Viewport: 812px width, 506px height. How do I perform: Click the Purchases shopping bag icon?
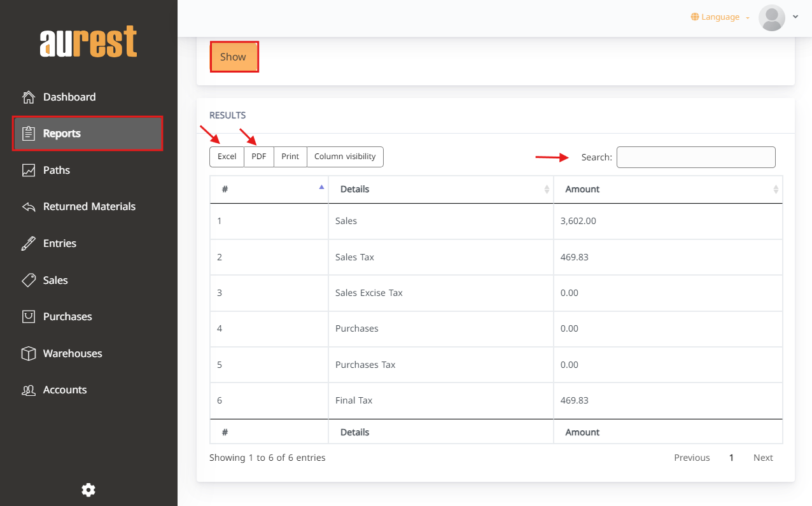pos(29,317)
